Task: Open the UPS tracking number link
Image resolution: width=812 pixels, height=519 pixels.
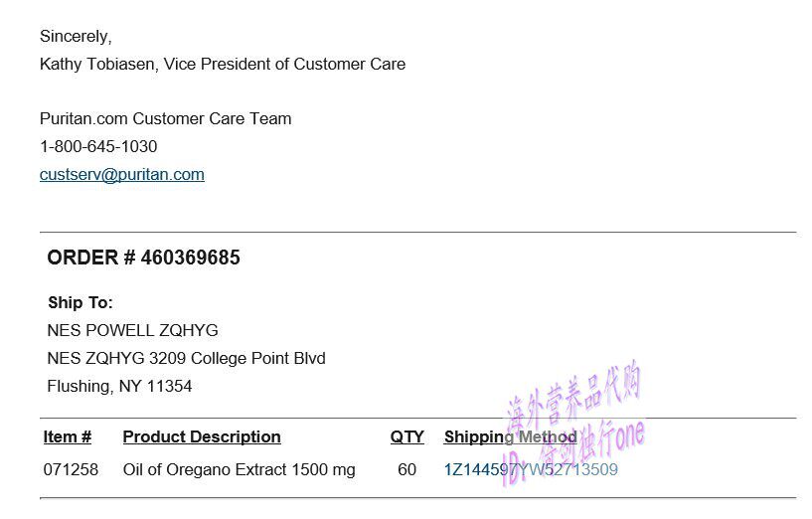Action: coord(531,470)
